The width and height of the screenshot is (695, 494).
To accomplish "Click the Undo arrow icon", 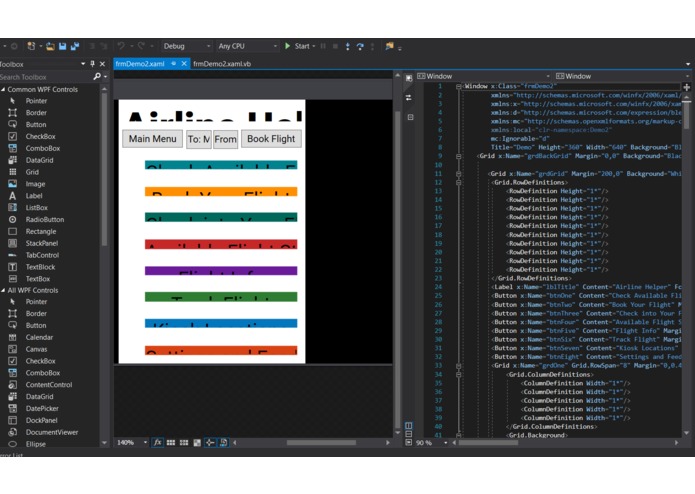I will [121, 46].
